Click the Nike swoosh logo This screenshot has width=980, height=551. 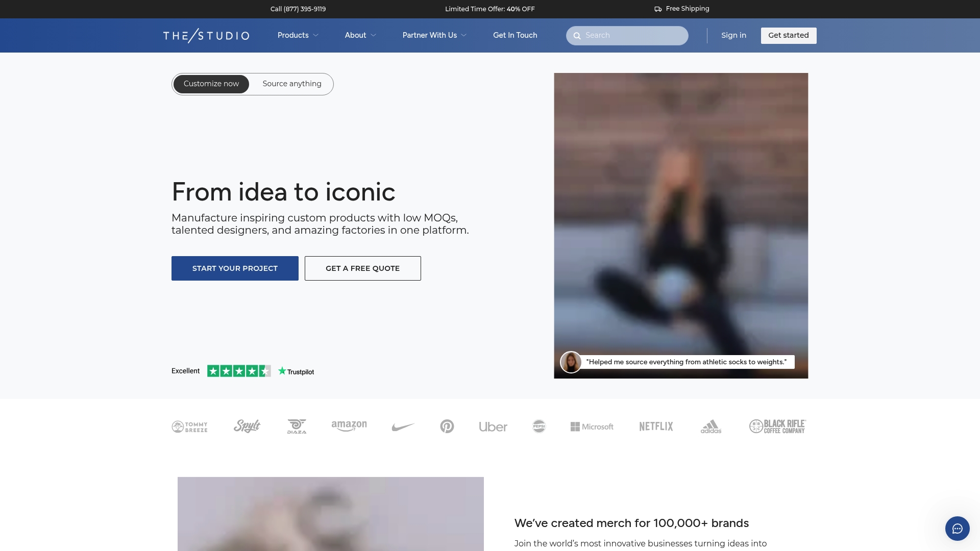(403, 427)
